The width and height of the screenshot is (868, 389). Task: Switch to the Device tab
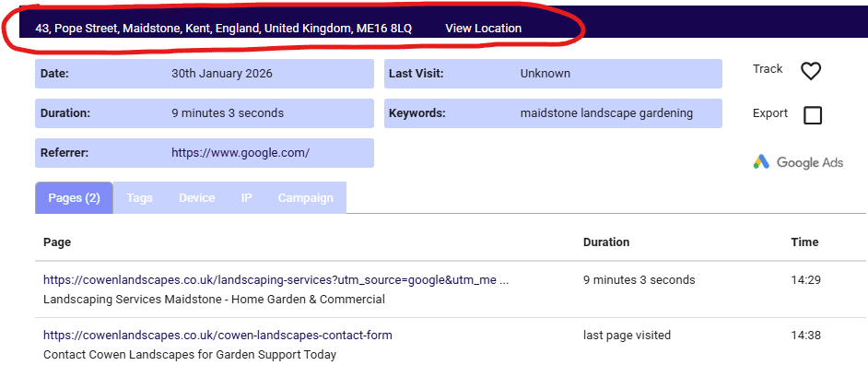pyautogui.click(x=196, y=198)
